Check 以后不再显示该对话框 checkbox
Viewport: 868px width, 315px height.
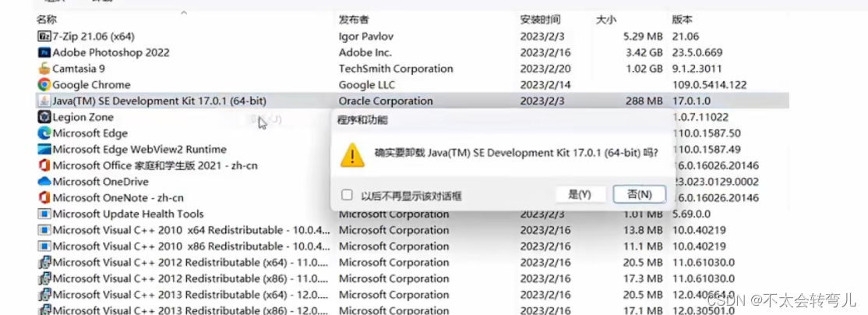pos(347,195)
